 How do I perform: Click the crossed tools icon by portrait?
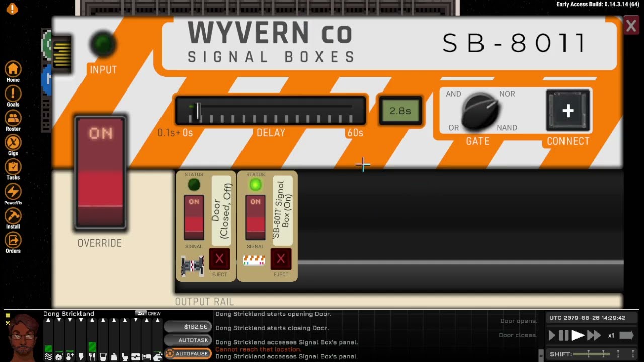[8, 322]
